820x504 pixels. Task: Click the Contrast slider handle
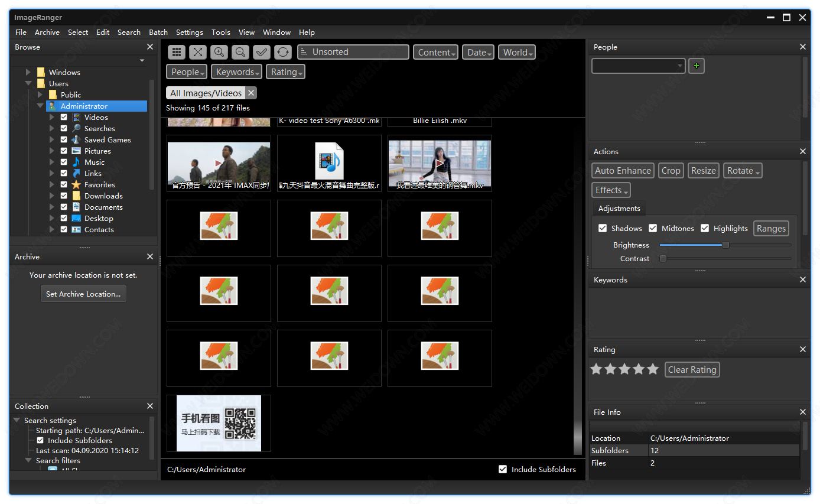663,258
